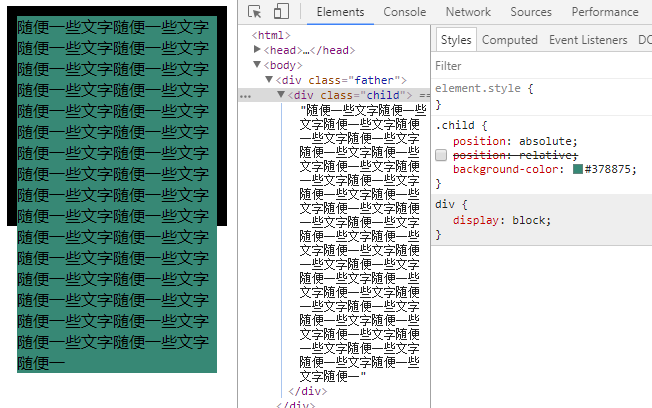The image size is (652, 408).
Task: Collapse the div class child node
Action: click(281, 95)
